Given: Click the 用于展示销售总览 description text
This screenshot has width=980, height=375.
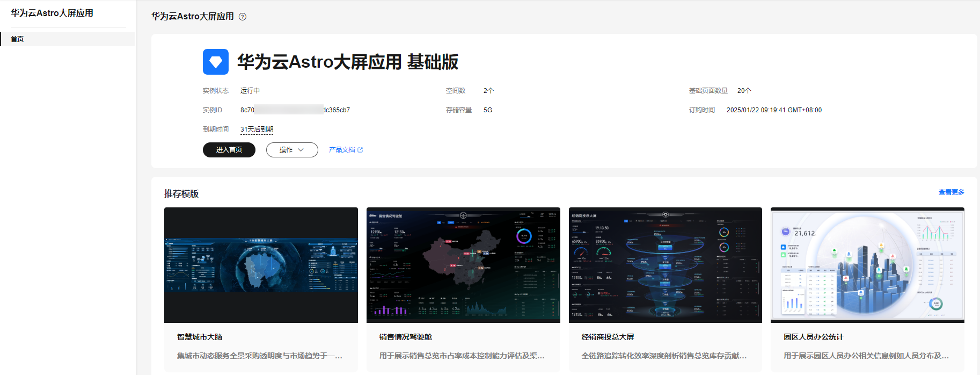Looking at the screenshot, I should point(462,356).
